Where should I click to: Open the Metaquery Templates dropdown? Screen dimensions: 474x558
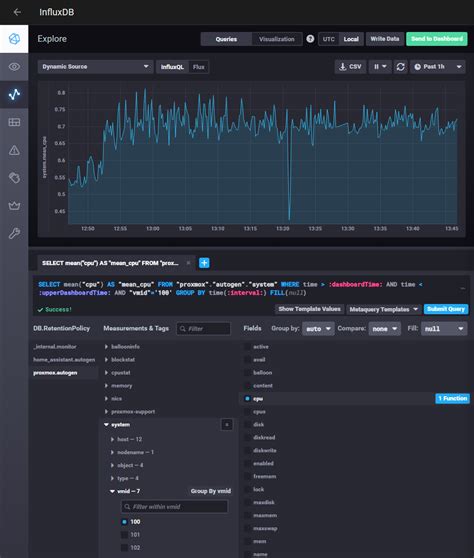pyautogui.click(x=384, y=309)
